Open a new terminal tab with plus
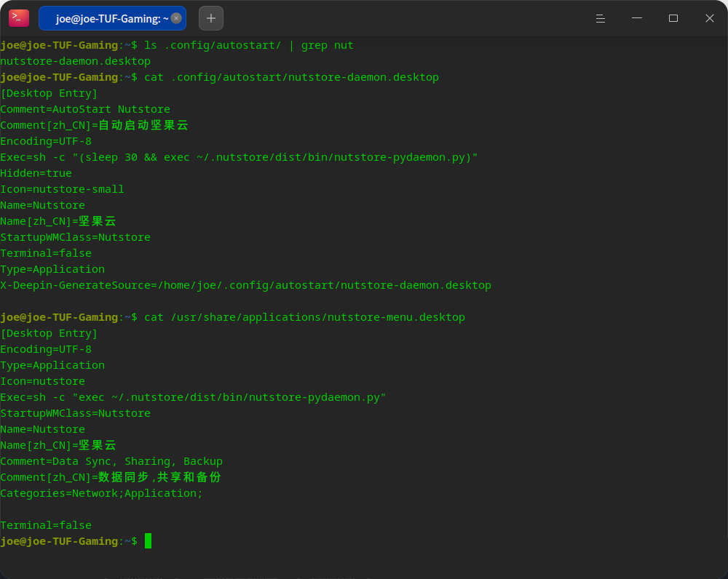728x579 pixels. click(211, 18)
